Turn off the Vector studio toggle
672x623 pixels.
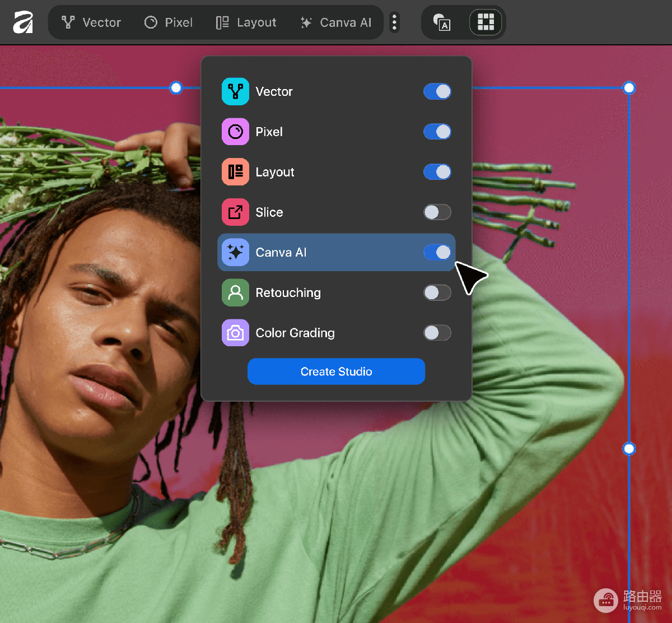pyautogui.click(x=437, y=91)
